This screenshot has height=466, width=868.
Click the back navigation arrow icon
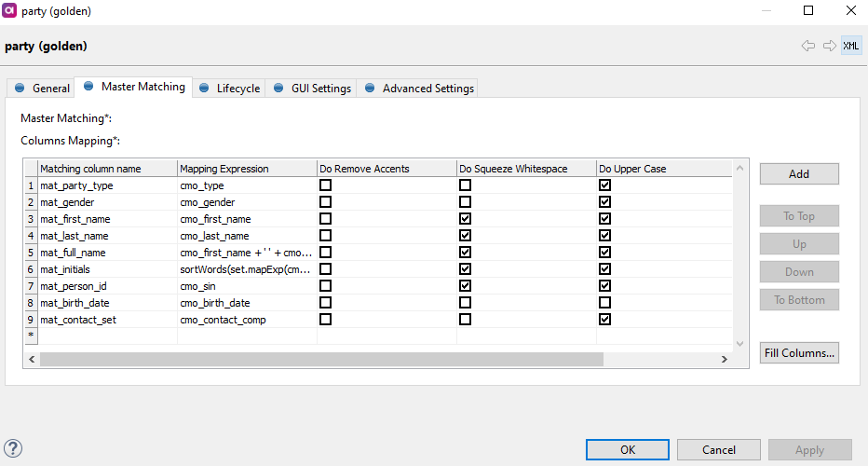pos(807,46)
